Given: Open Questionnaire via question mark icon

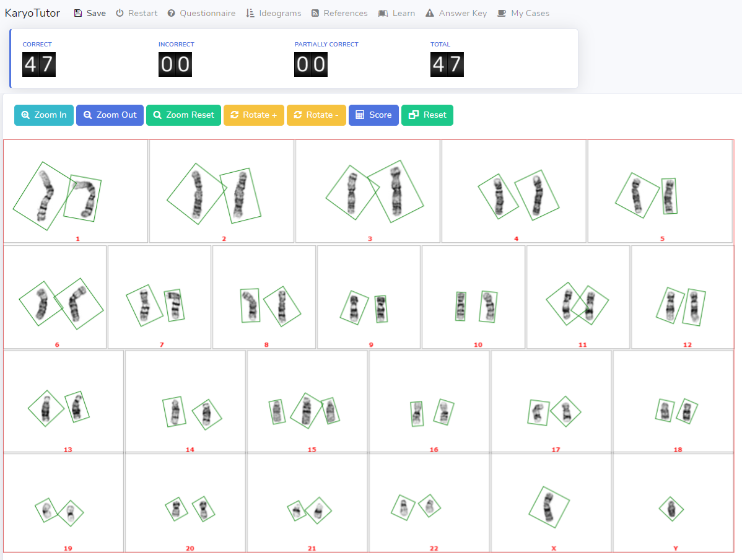Looking at the screenshot, I should [x=172, y=13].
